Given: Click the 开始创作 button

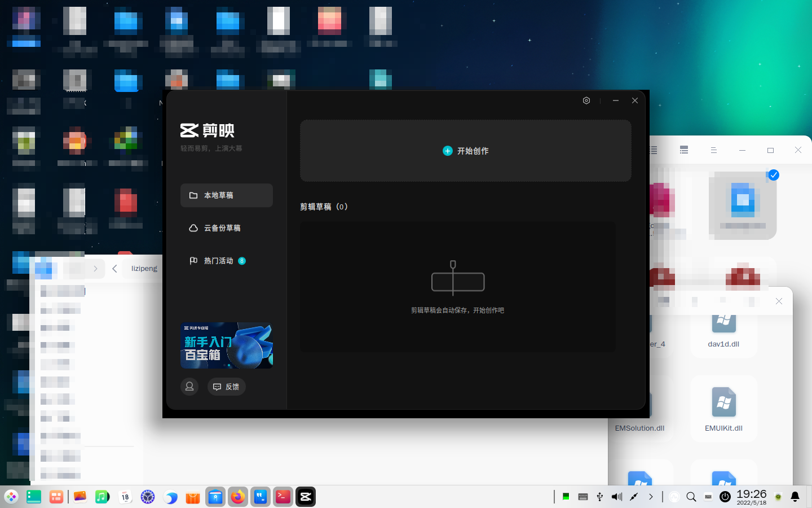Looking at the screenshot, I should (466, 151).
